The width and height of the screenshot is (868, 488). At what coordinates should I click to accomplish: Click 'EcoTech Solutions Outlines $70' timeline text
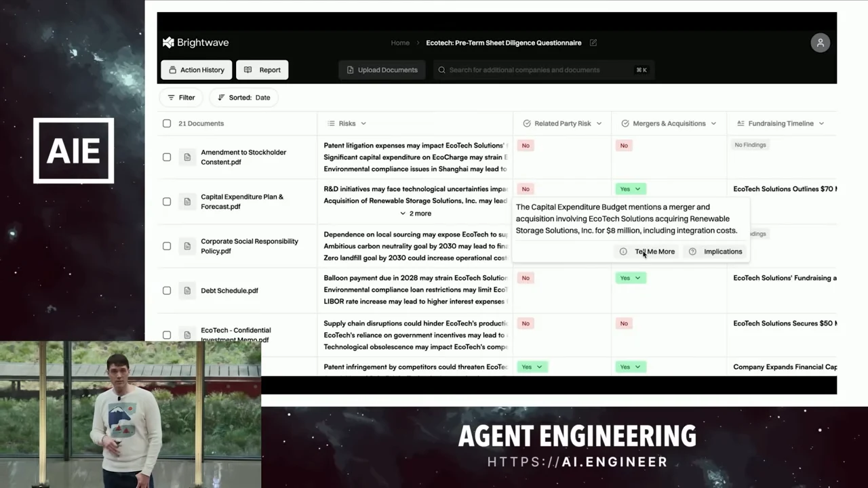(x=785, y=189)
